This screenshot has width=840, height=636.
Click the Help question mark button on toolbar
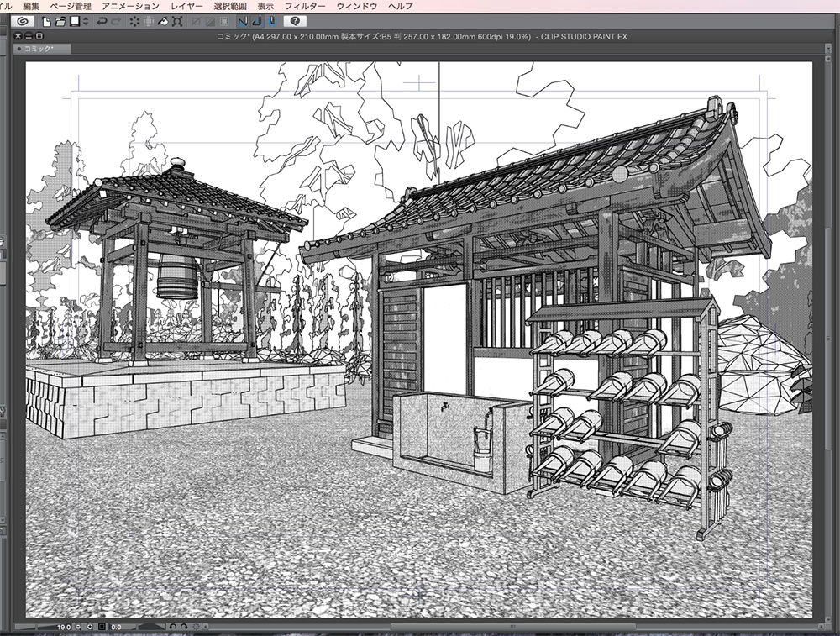pos(295,21)
